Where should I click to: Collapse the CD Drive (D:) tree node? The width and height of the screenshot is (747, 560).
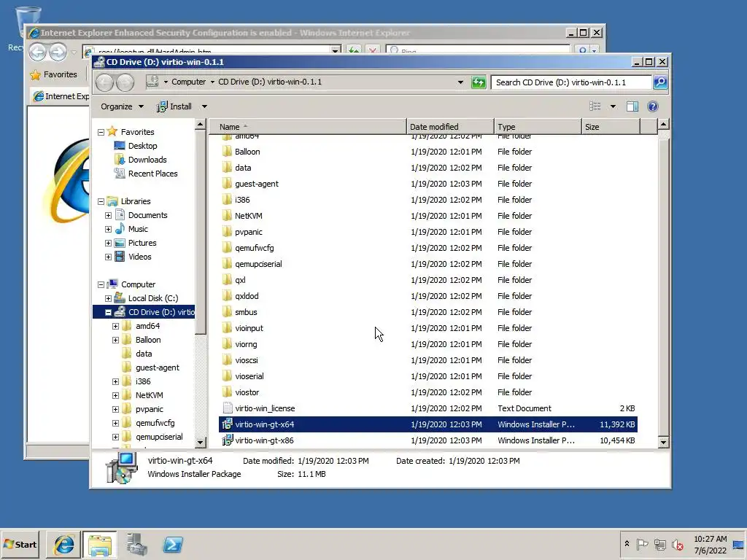(x=108, y=312)
